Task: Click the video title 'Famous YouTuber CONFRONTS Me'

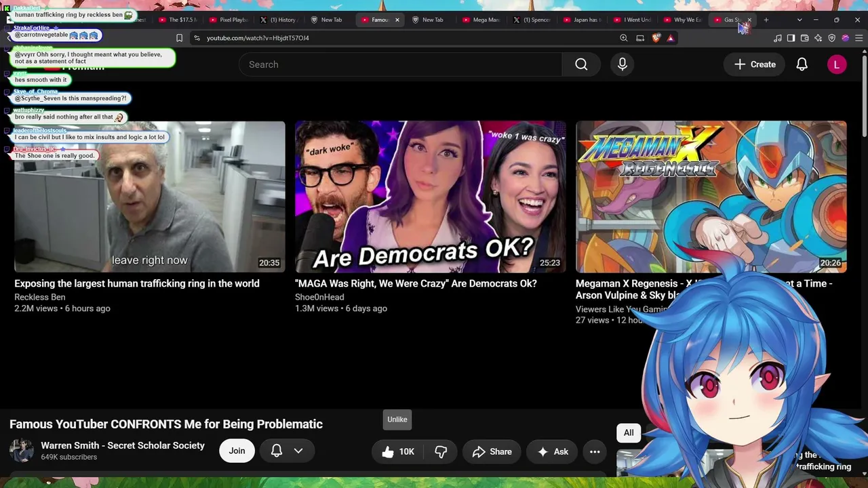Action: (166, 424)
